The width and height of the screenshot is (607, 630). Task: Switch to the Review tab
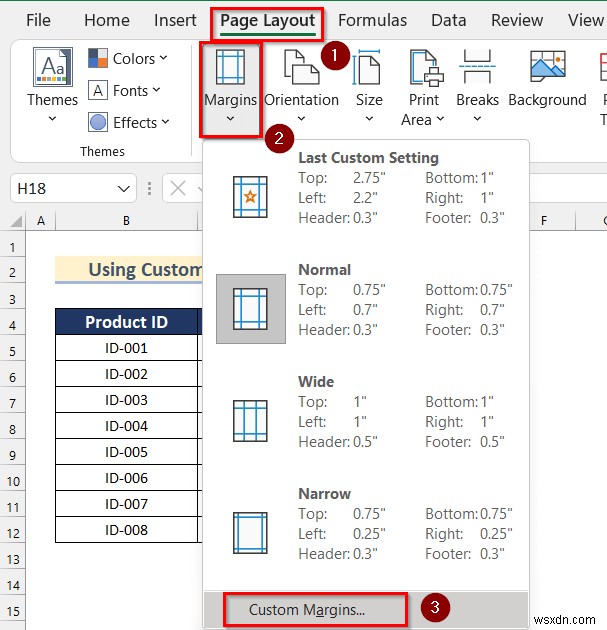click(517, 20)
